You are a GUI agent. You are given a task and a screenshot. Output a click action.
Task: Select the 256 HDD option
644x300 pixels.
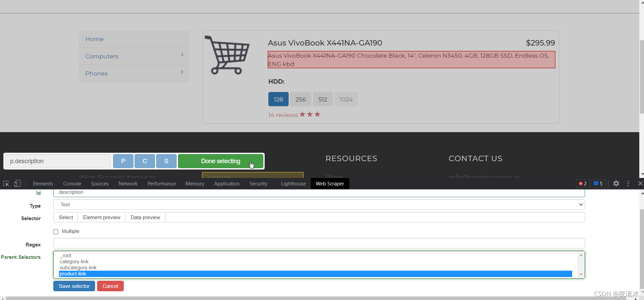[x=301, y=99]
